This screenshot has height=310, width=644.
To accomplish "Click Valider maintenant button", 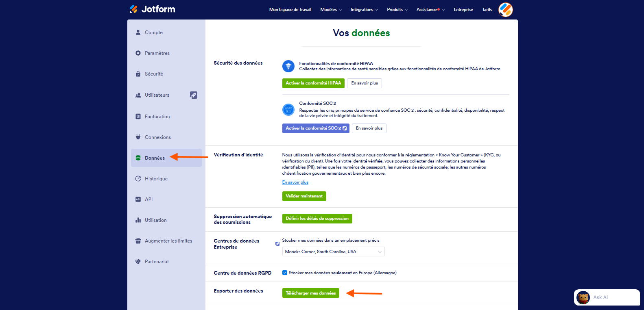I will coord(304,196).
